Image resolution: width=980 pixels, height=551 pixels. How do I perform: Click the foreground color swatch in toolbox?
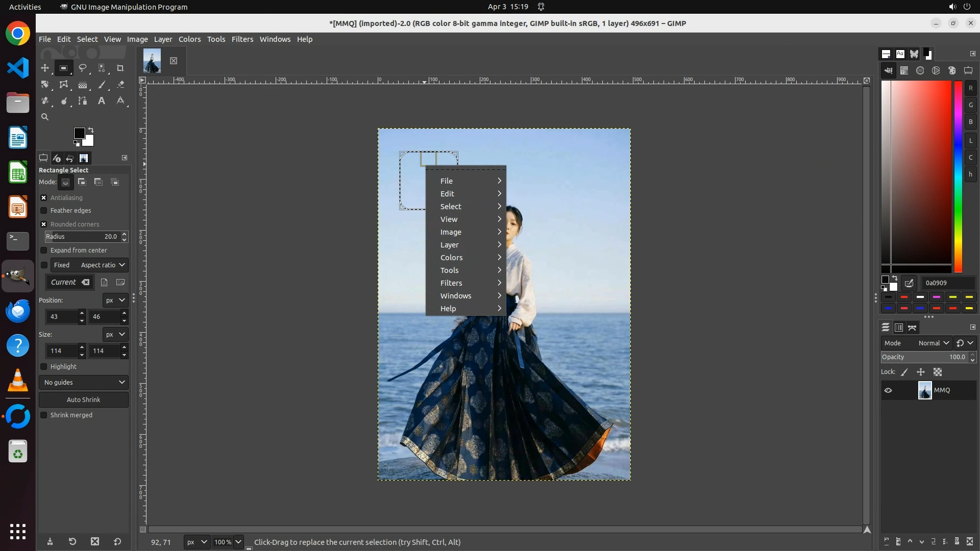pos(79,133)
